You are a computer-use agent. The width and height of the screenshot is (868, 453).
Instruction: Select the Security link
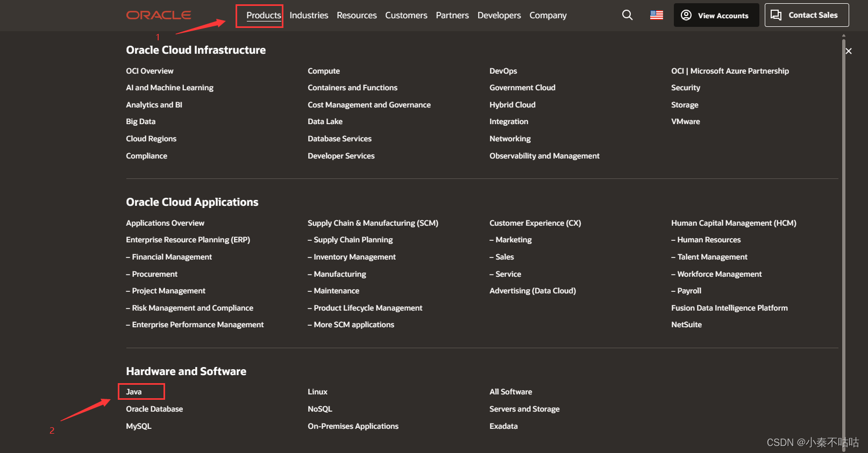click(686, 88)
